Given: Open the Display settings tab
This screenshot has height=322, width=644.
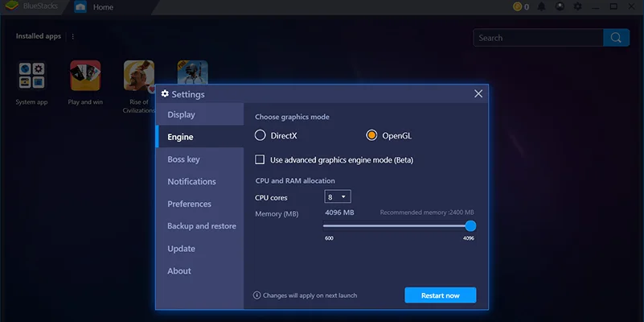Looking at the screenshot, I should tap(199, 114).
